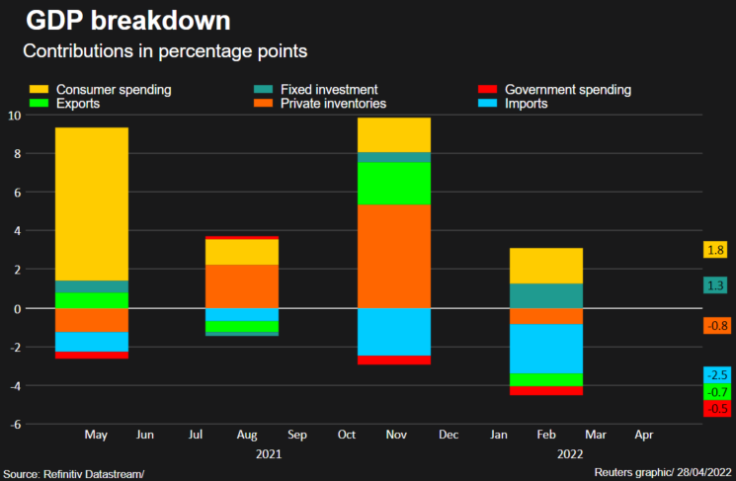Click the Source: Refinitiv Datastream text
This screenshot has height=481, width=736.
click(74, 474)
